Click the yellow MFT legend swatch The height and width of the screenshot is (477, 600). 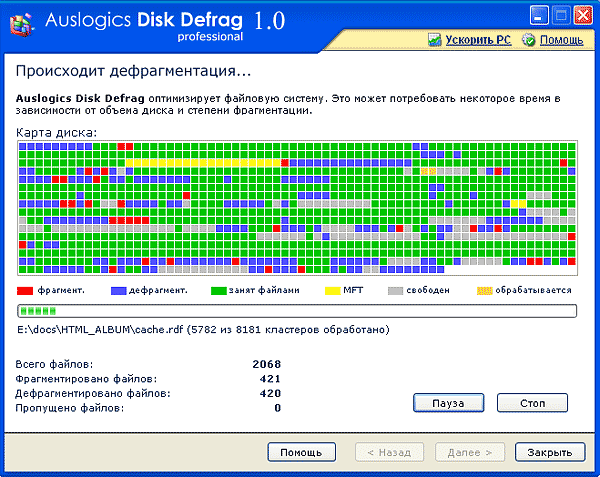(332, 291)
